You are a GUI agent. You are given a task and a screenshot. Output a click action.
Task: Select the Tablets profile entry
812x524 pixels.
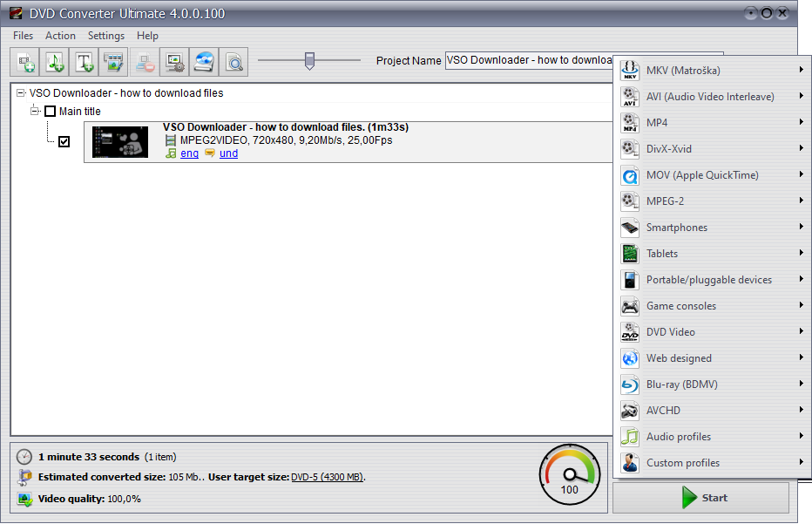[x=713, y=254]
